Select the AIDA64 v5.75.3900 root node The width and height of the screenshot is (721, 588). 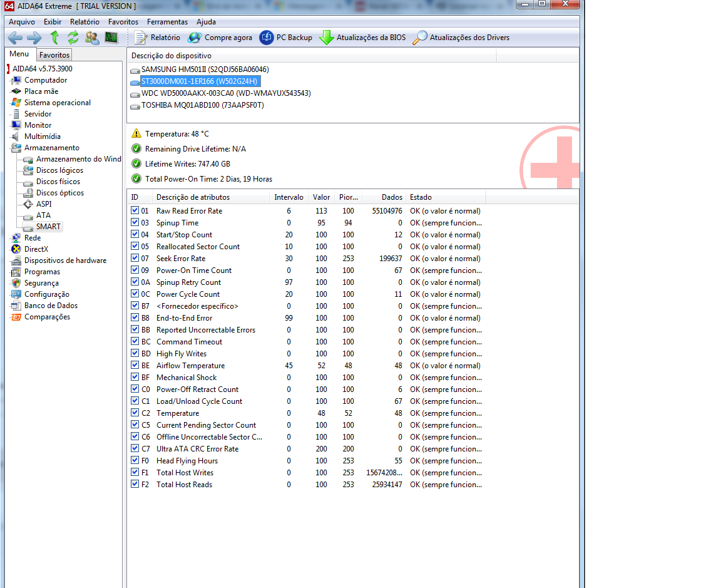43,68
